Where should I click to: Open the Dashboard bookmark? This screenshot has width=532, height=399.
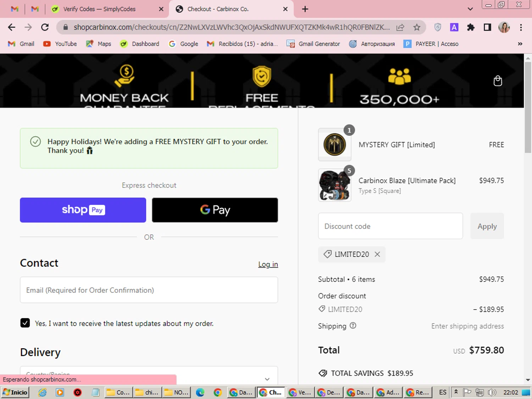click(139, 44)
